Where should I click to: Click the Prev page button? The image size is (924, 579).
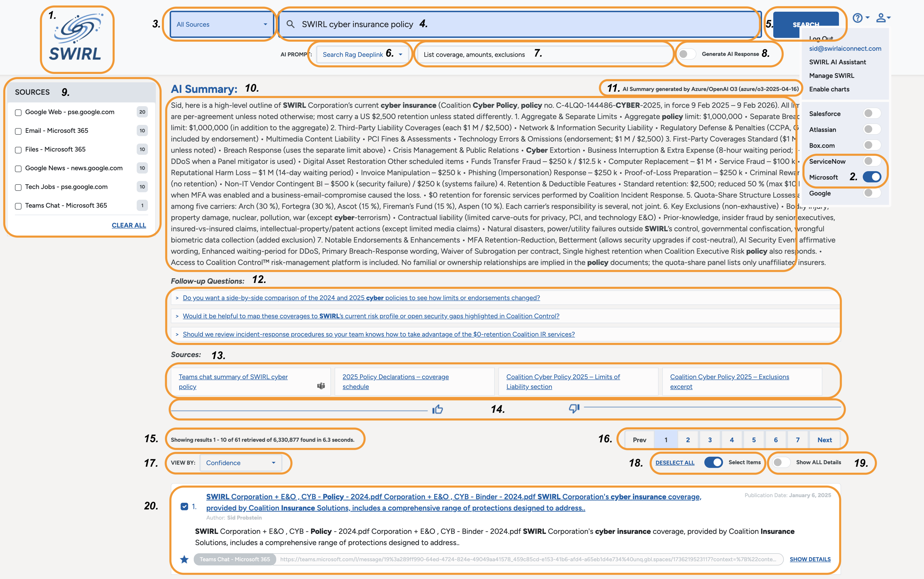coord(639,440)
